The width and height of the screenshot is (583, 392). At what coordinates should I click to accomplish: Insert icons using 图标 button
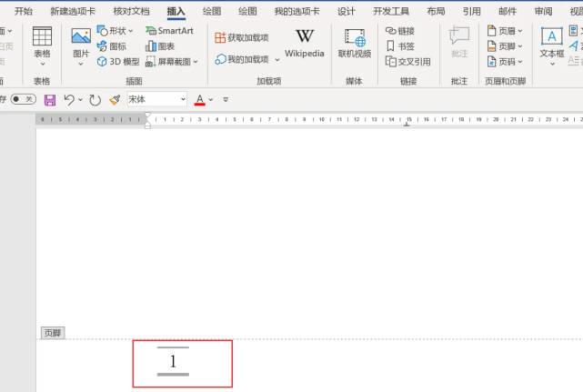pos(112,46)
